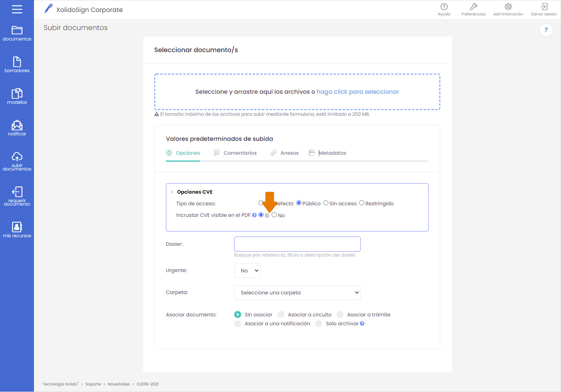
Task: Open Novedades footer link
Action: tap(119, 384)
